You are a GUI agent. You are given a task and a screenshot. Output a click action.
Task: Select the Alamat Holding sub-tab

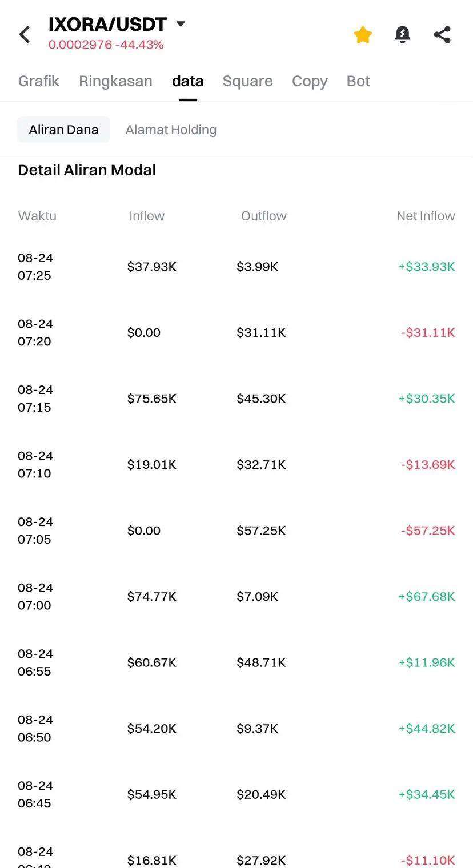coord(171,130)
